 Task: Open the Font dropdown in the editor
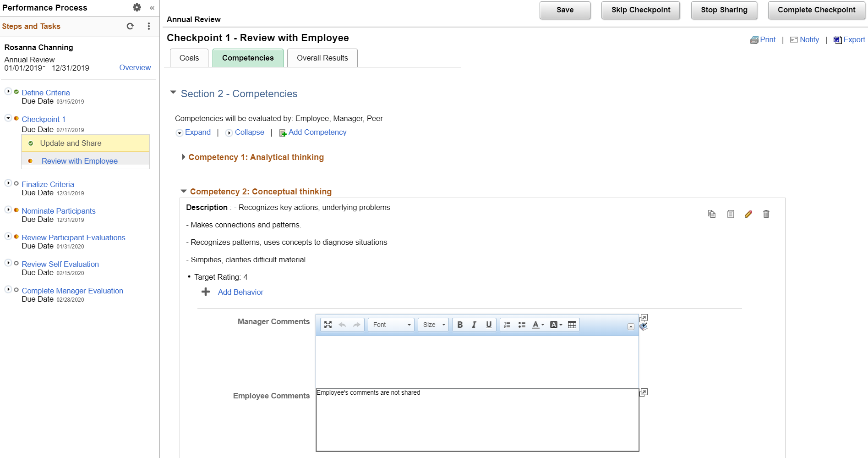[391, 325]
